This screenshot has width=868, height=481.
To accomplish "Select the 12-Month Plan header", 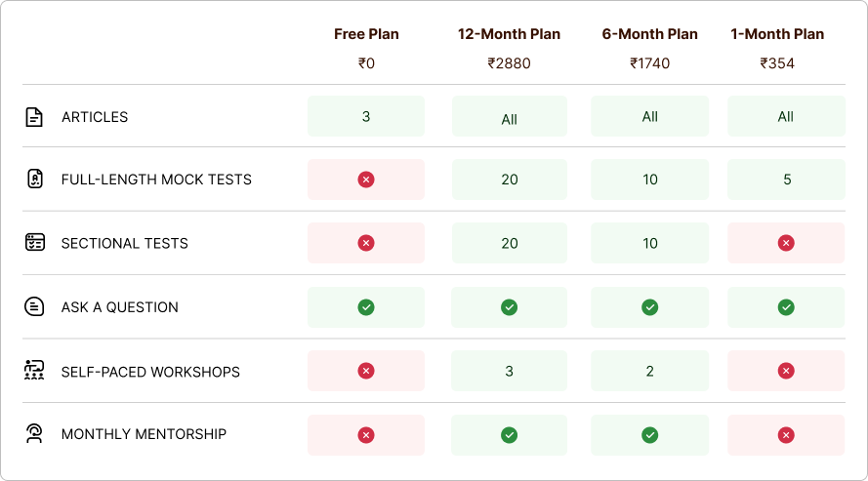I will tap(510, 34).
